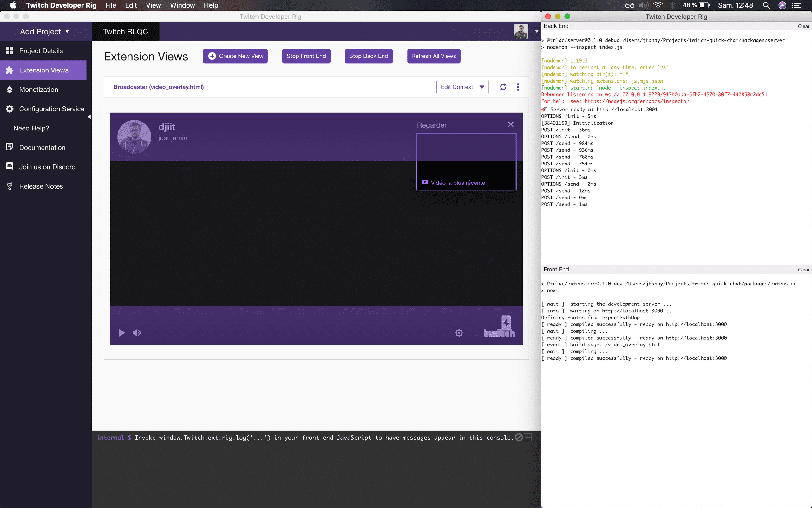Click the build page: /video_overlay.html line

tap(601, 345)
